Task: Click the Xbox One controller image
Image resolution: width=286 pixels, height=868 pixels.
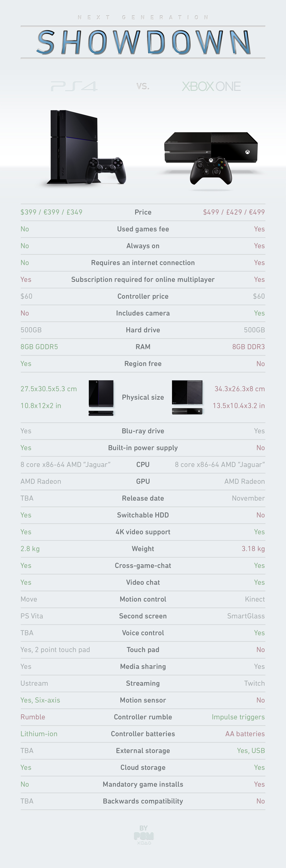Action: coord(211,170)
